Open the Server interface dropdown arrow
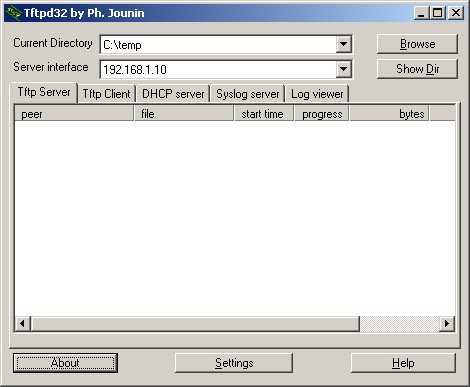Image resolution: width=470 pixels, height=387 pixels. click(x=343, y=69)
